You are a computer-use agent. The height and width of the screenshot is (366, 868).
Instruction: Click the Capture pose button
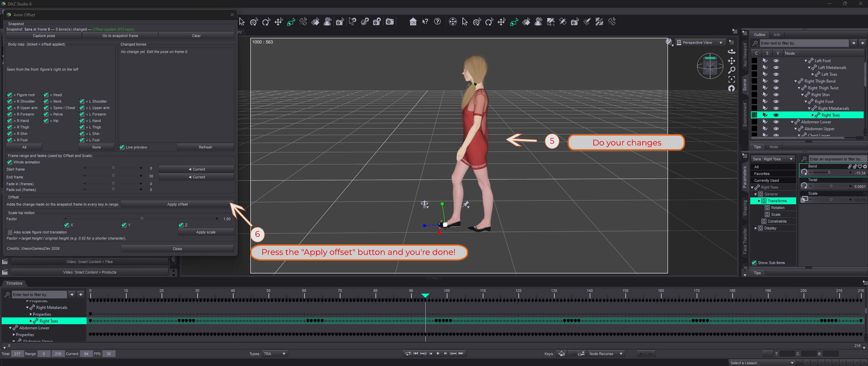44,36
